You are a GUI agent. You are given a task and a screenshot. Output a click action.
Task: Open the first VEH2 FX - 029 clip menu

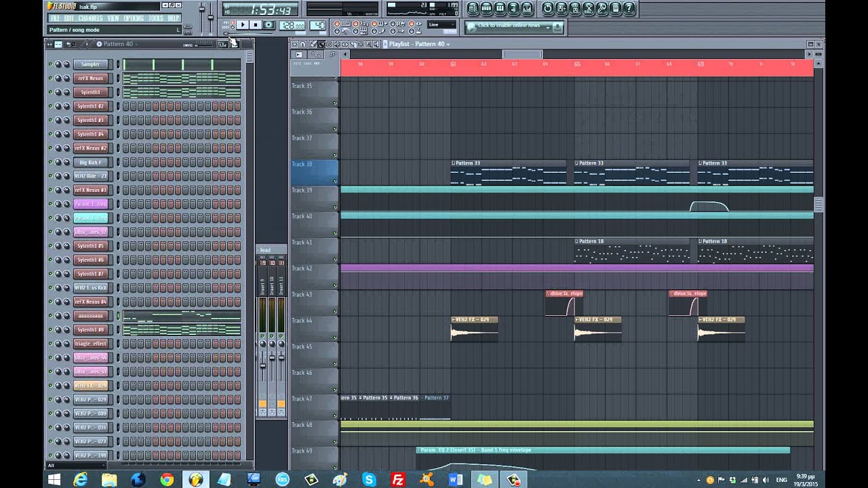point(453,319)
